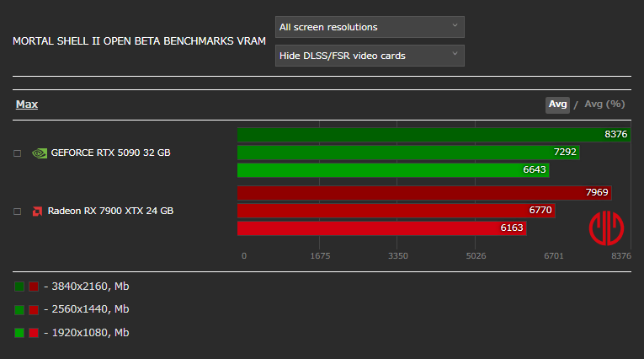
Task: Click the bright green 1920x1080 legend swatch
Action: tap(19, 333)
